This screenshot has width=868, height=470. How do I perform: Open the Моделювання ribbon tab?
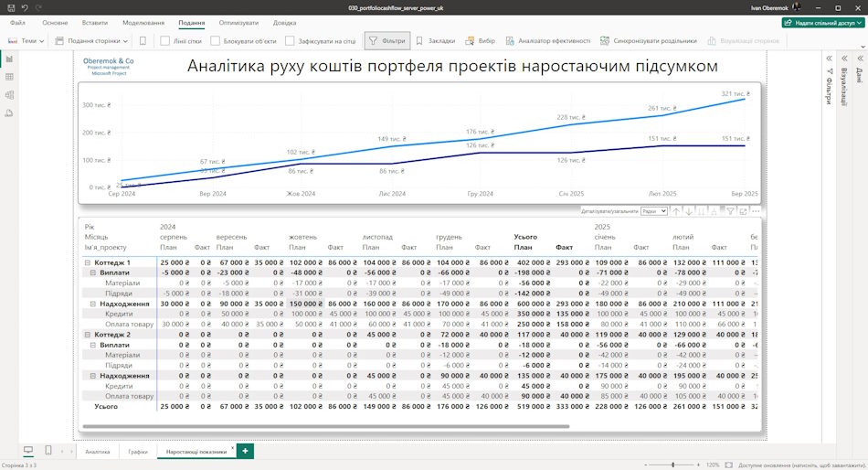click(x=143, y=23)
